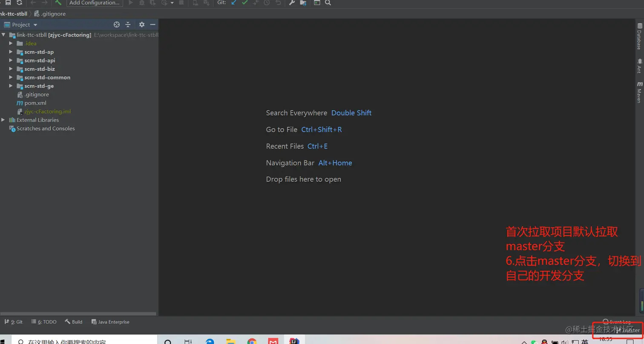Open the Maven side panel tab
644x344 pixels.
[x=639, y=92]
